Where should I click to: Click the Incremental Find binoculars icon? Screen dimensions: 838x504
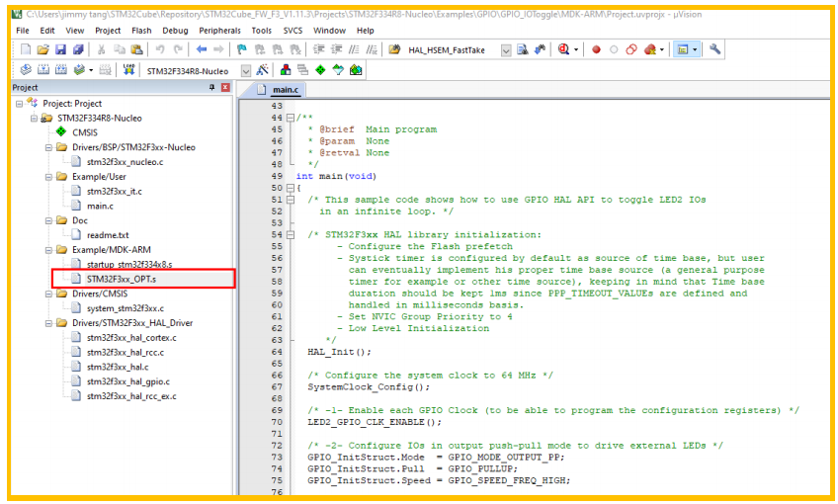(541, 49)
